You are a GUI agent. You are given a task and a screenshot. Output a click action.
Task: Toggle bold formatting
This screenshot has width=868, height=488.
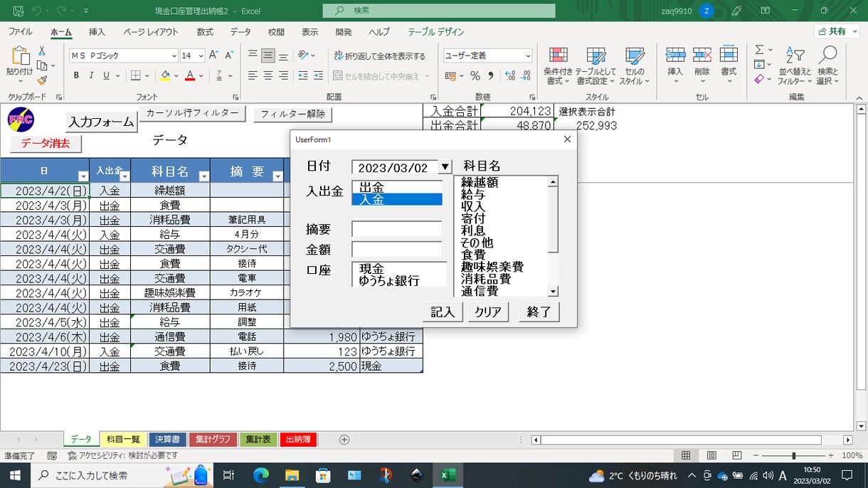tap(76, 75)
